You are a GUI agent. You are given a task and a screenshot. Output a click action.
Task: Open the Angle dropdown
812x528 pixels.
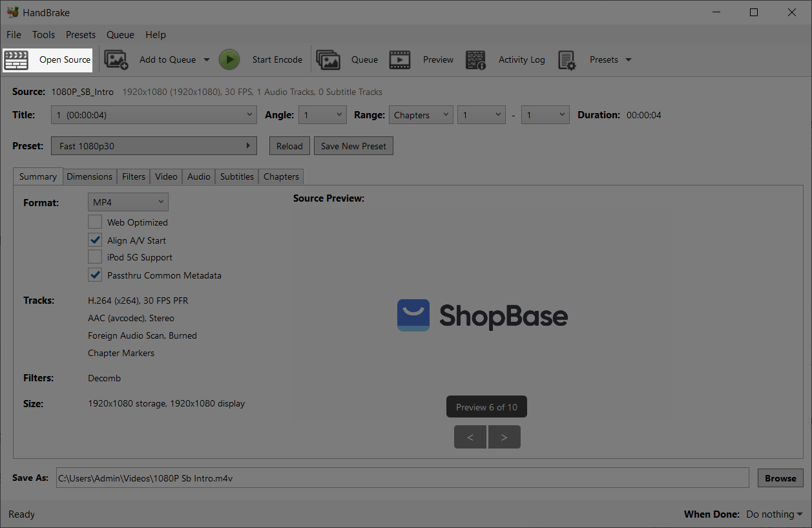click(323, 115)
